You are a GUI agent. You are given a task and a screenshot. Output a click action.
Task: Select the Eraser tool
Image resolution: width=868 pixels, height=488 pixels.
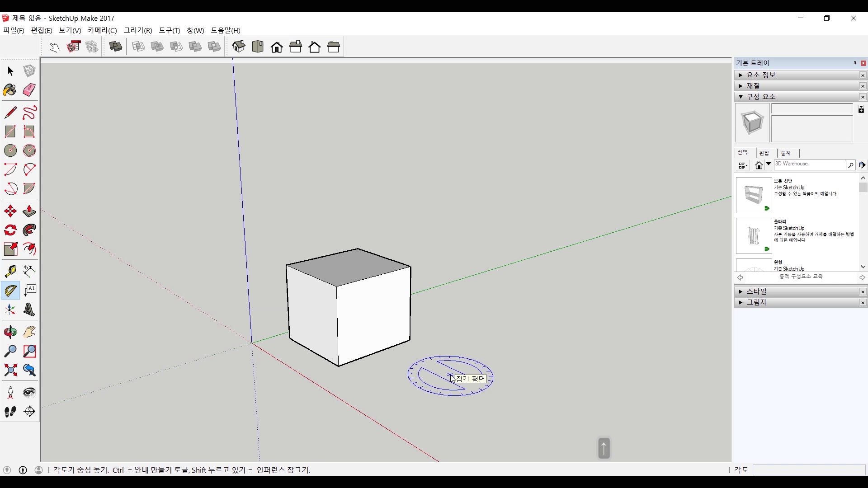tap(29, 90)
